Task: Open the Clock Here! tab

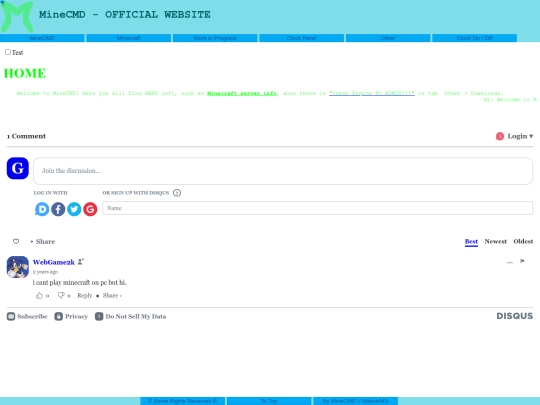Action: (x=301, y=38)
